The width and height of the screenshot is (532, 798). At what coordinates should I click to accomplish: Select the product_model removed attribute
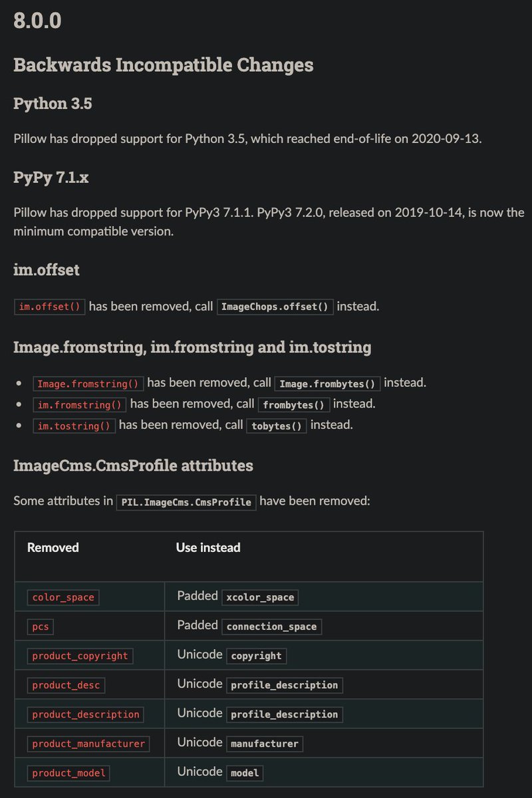click(x=68, y=773)
